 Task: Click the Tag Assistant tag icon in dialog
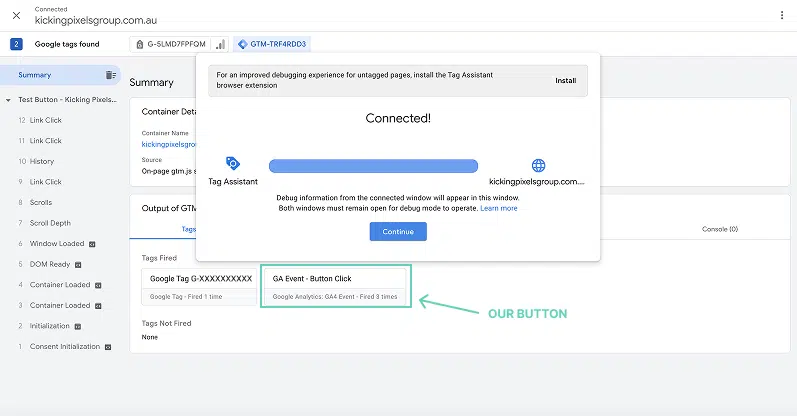click(233, 163)
